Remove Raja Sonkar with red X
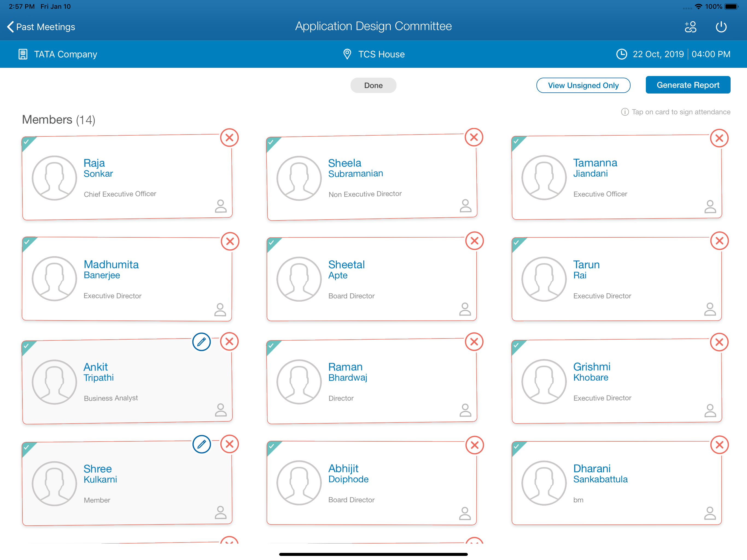 coord(229,138)
